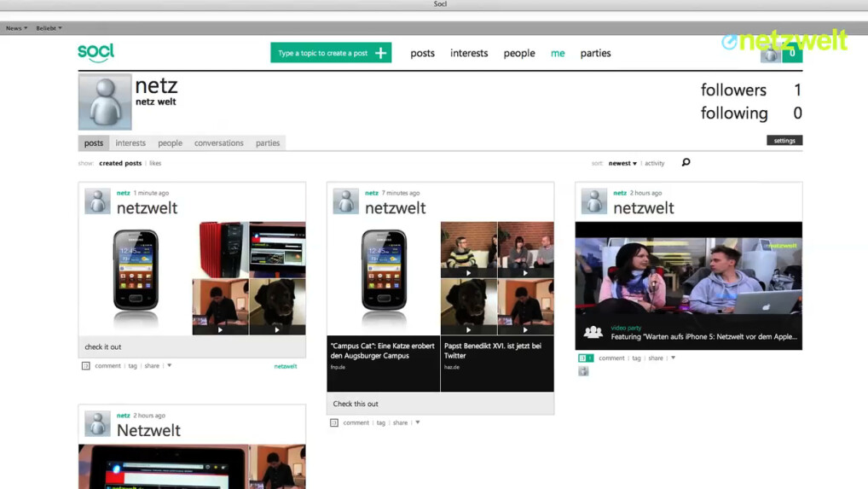
Task: Click the like icon under first post
Action: 85,366
